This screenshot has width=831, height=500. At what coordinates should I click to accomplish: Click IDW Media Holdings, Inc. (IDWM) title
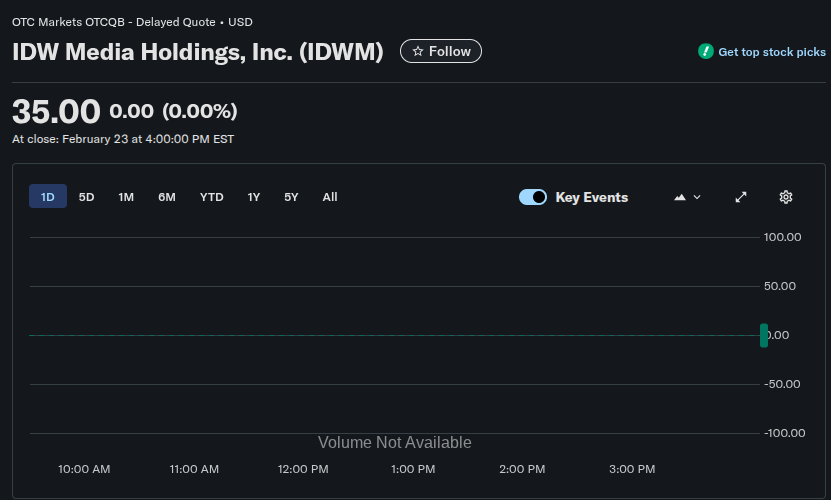tap(198, 52)
